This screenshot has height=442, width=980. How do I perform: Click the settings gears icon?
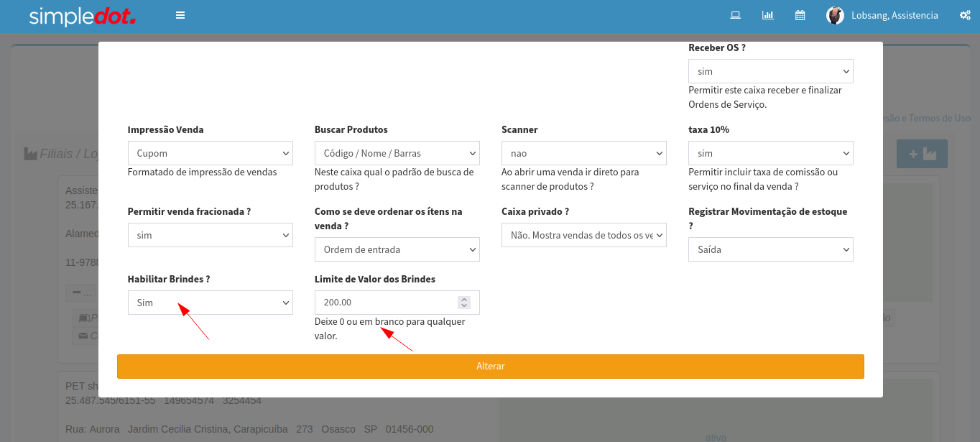point(965,15)
